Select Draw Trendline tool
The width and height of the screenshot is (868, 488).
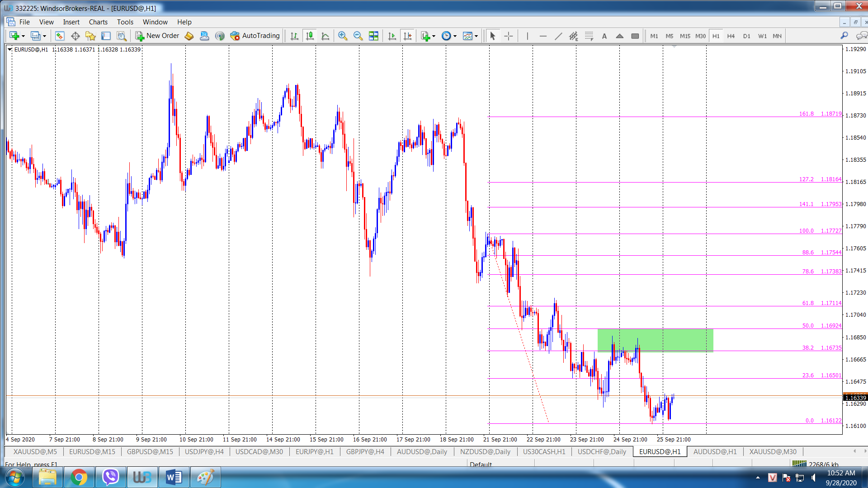tap(558, 36)
